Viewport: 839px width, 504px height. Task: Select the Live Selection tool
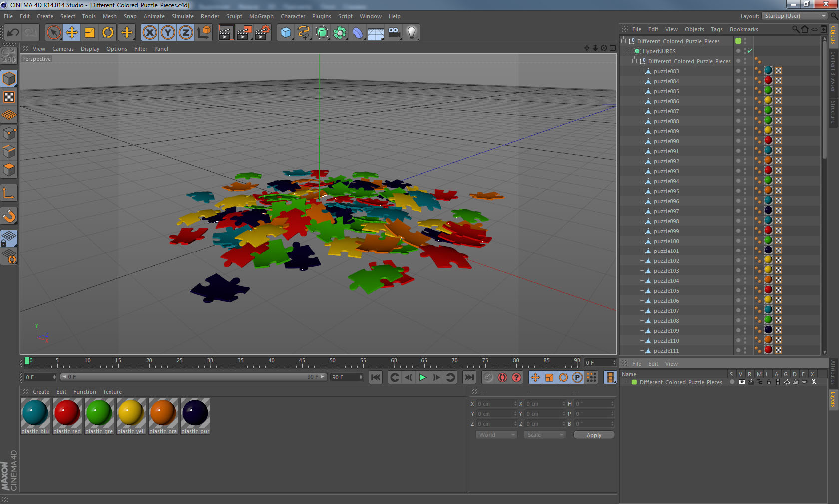click(53, 33)
